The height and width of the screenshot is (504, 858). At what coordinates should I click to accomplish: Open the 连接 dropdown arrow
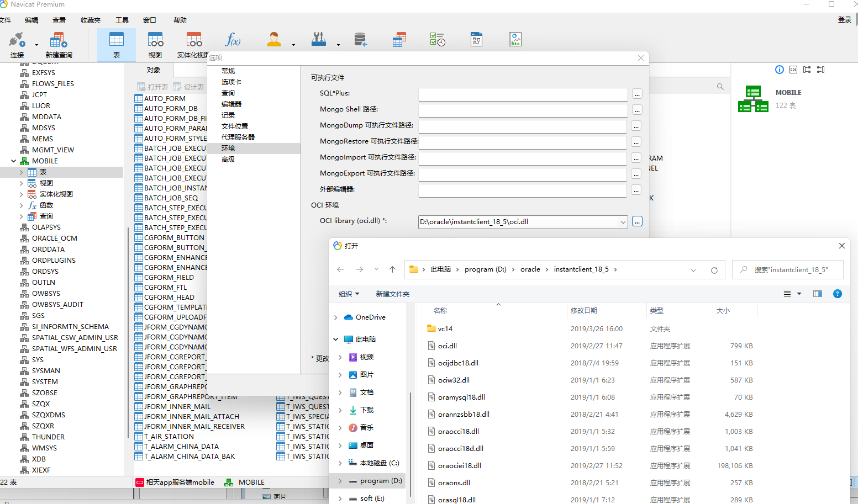[x=37, y=45]
